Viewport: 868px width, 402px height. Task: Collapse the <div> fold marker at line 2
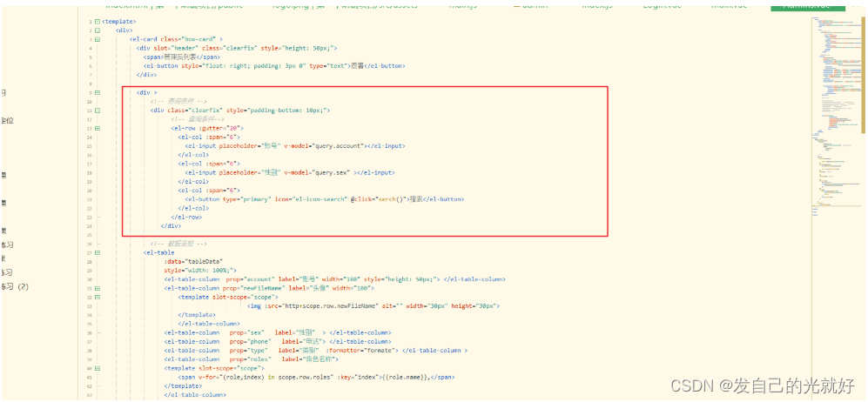(x=98, y=30)
